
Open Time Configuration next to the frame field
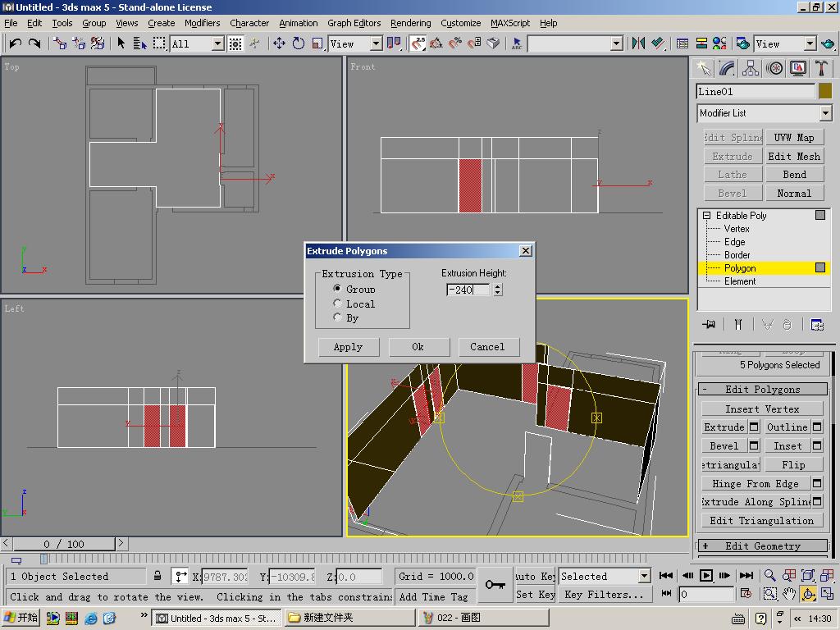[x=746, y=594]
